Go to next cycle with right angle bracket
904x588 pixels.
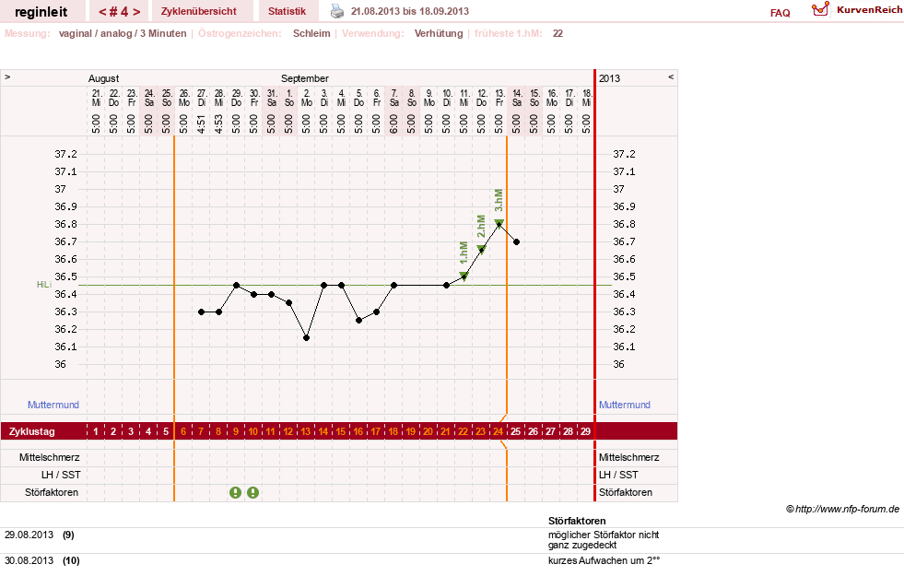pyautogui.click(x=136, y=12)
